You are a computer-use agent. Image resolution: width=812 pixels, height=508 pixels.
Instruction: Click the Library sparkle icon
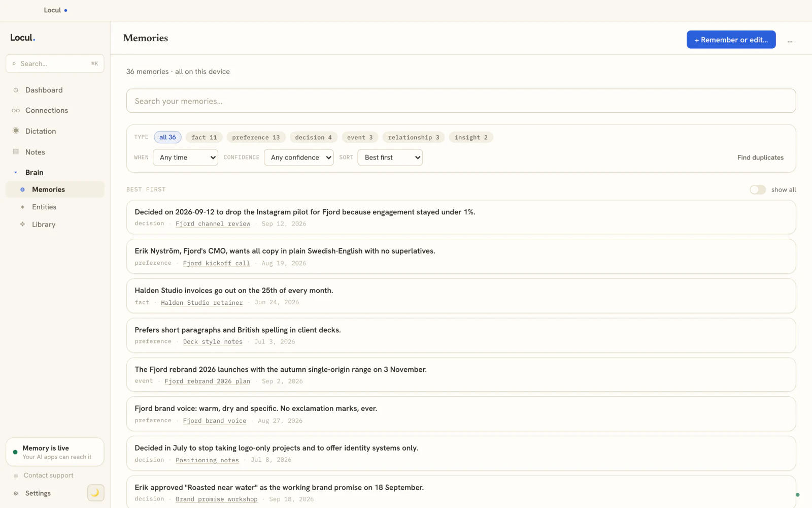(22, 224)
